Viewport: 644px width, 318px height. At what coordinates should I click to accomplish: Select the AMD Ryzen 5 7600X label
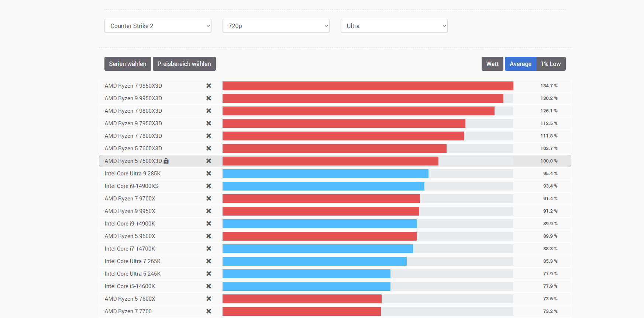[x=130, y=299]
